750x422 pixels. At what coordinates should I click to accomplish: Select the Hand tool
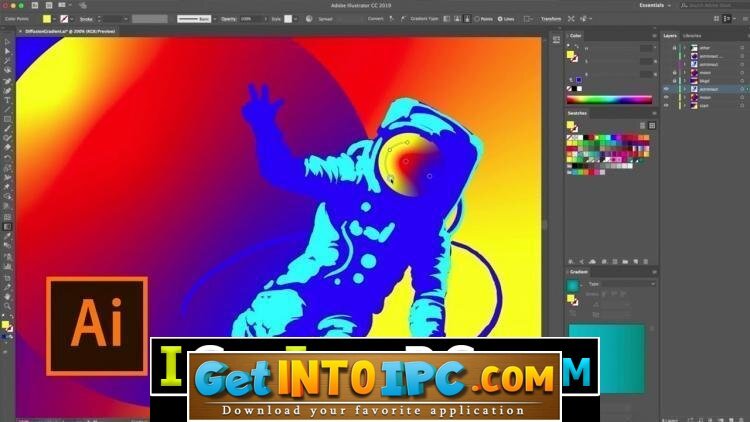7,297
